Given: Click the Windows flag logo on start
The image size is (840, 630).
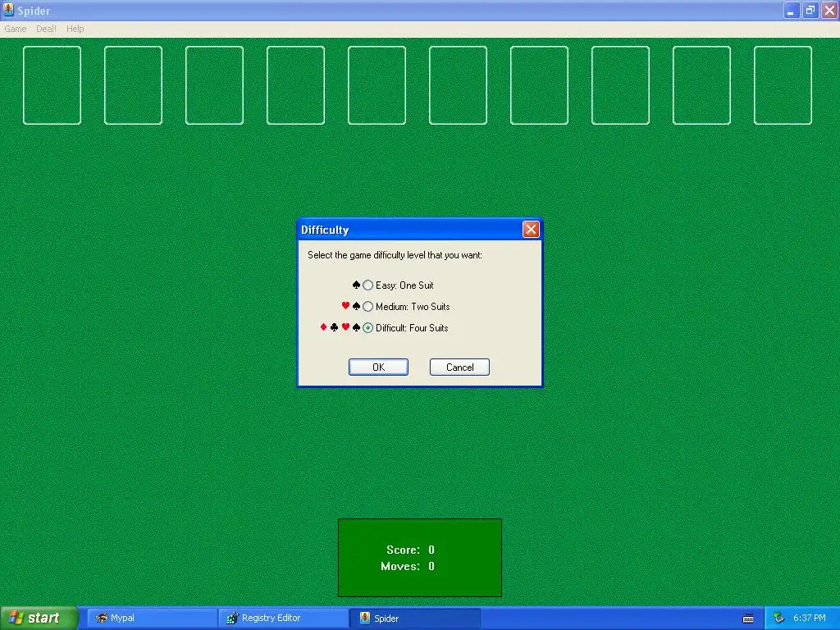Looking at the screenshot, I should 16,618.
